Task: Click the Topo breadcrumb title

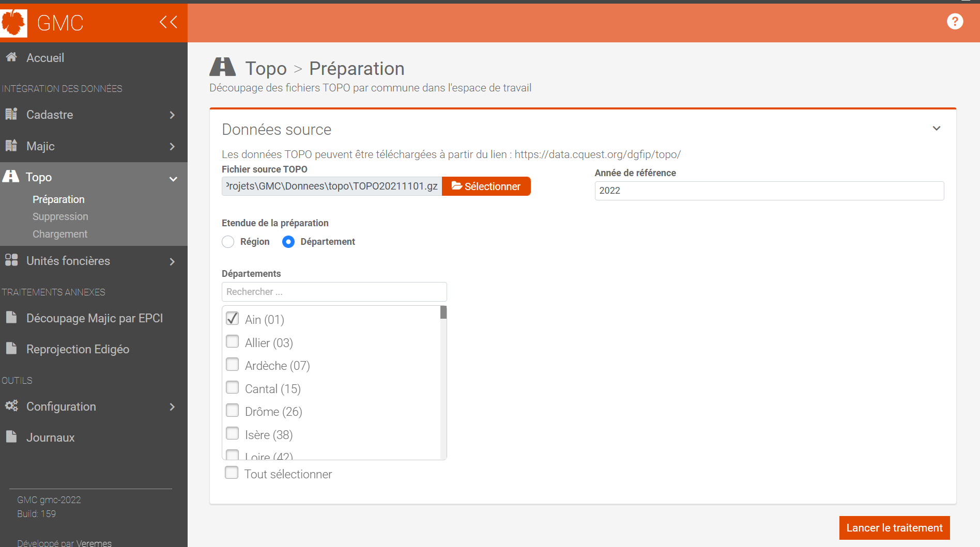Action: (x=266, y=68)
